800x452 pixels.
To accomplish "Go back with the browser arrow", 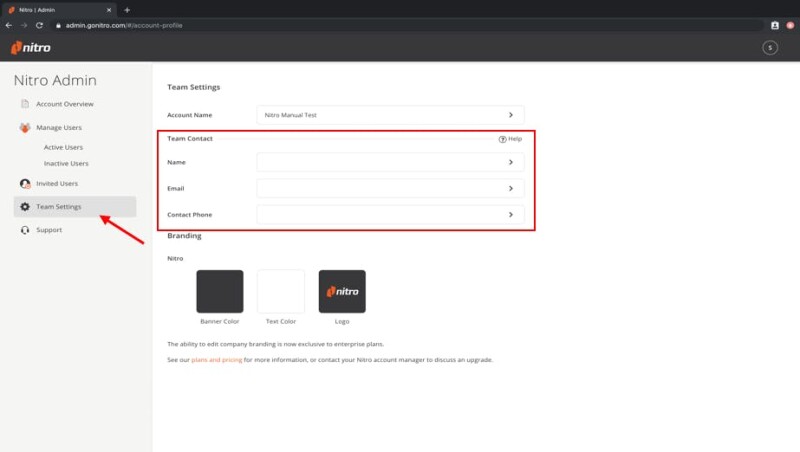I will 9,25.
